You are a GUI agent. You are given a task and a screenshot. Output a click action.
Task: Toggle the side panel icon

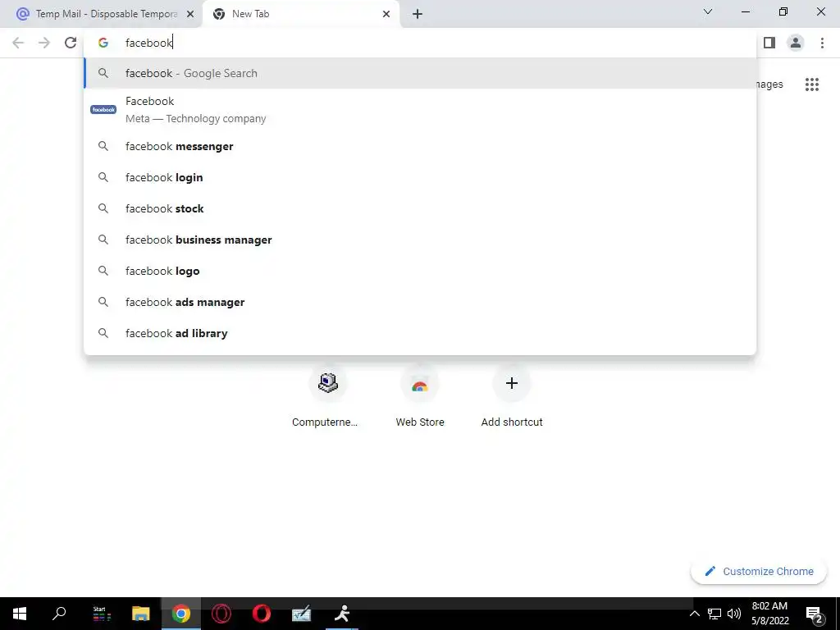769,43
